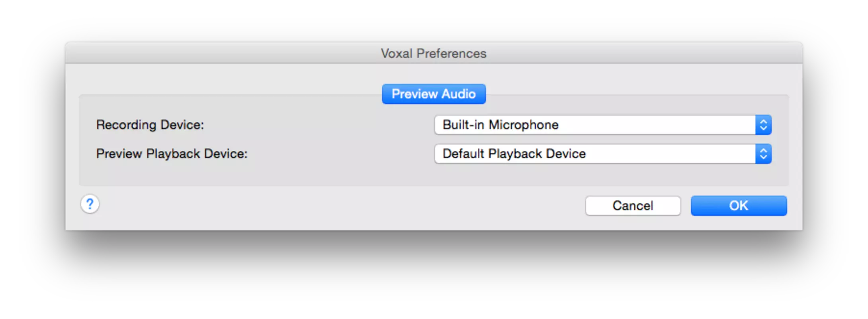Confirm preferences with the OK button

pos(739,206)
